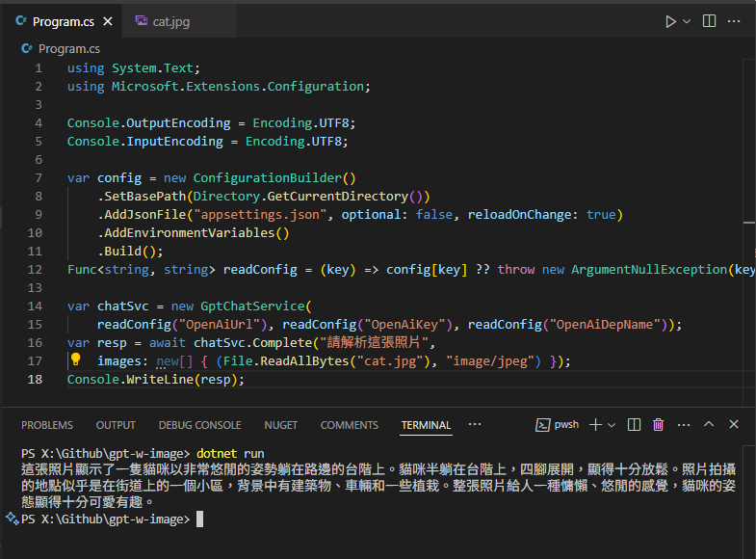
Task: Expand the launch profile dropdown chevron
Action: click(612, 425)
